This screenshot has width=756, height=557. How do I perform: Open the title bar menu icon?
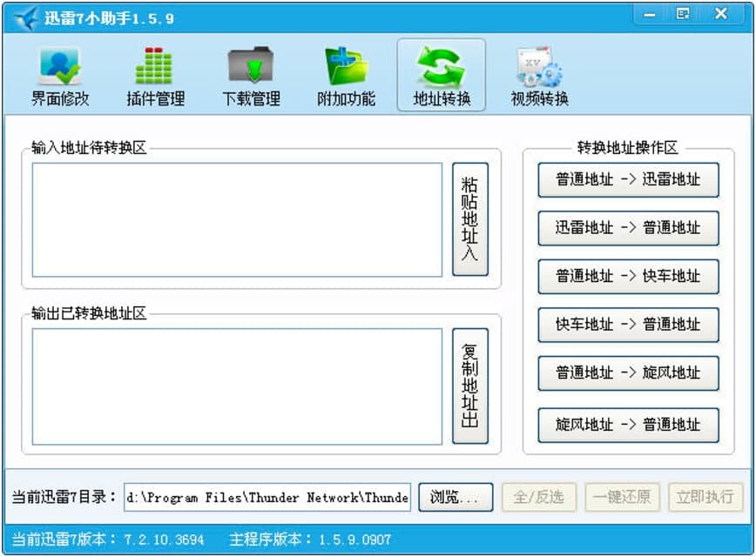683,14
